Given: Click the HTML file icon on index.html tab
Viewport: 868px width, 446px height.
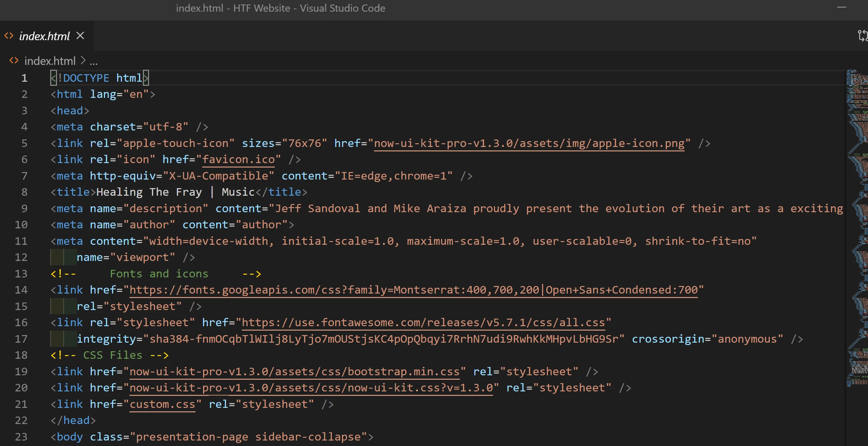Looking at the screenshot, I should click(9, 36).
